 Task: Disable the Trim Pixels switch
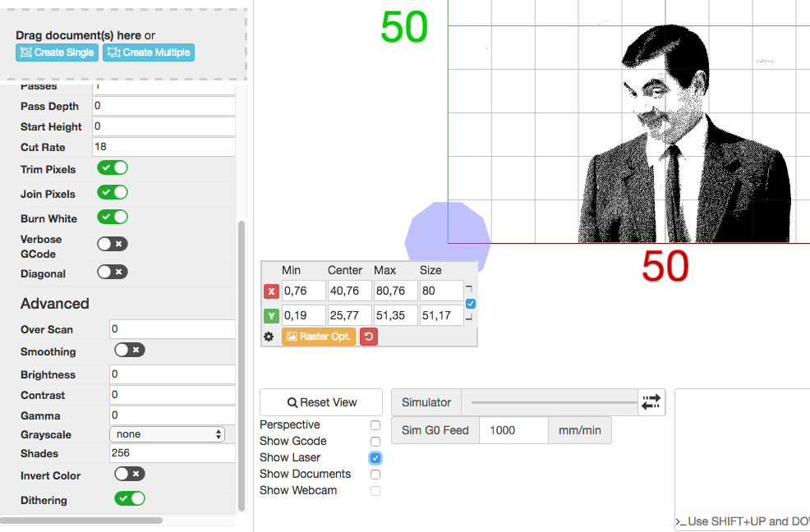[113, 167]
